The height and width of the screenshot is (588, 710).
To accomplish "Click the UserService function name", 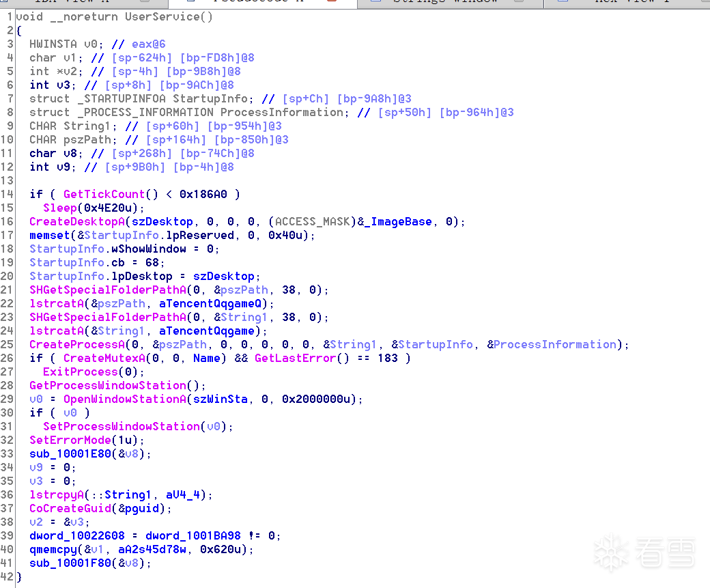I will pyautogui.click(x=162, y=17).
